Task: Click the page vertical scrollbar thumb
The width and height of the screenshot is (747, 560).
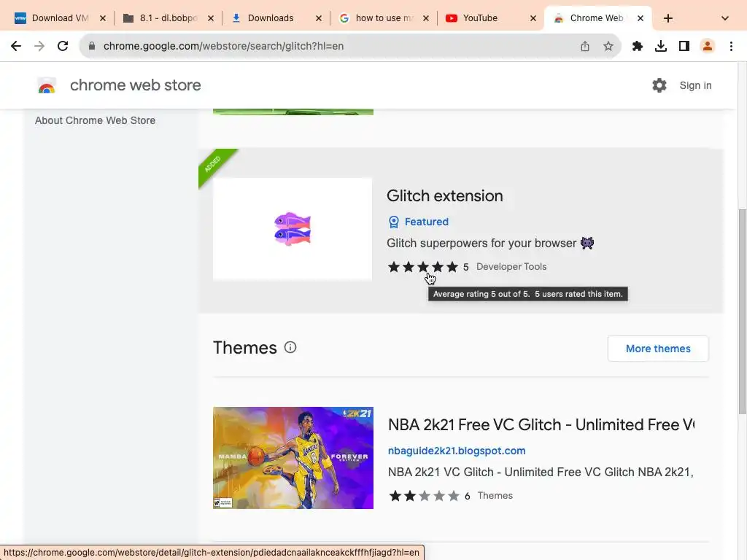Action: 742,312
